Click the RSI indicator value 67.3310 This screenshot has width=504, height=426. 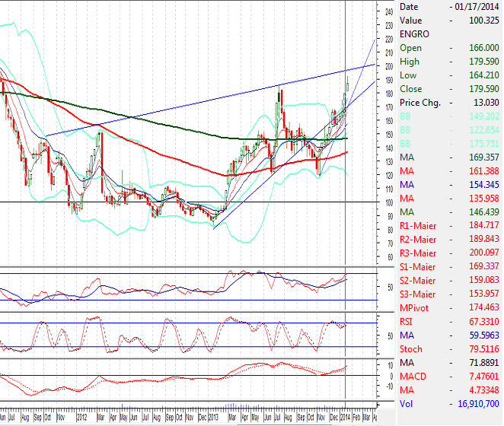coord(483,322)
